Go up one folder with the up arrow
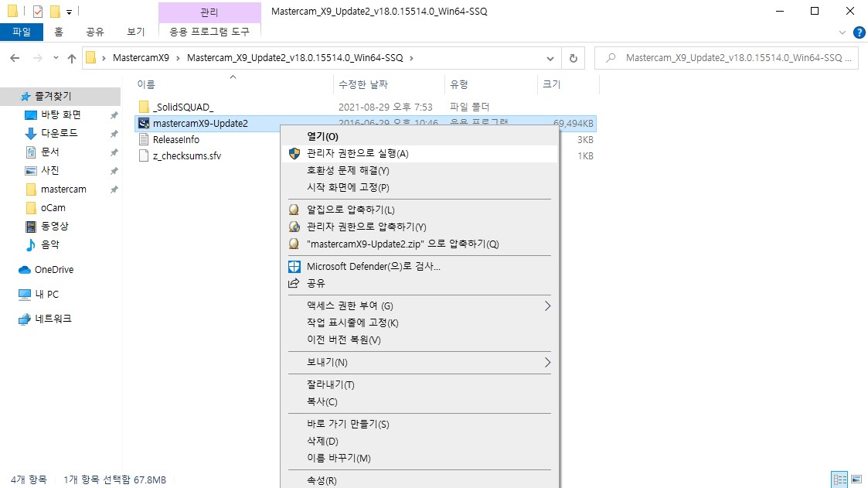This screenshot has width=868, height=488. 71,57
